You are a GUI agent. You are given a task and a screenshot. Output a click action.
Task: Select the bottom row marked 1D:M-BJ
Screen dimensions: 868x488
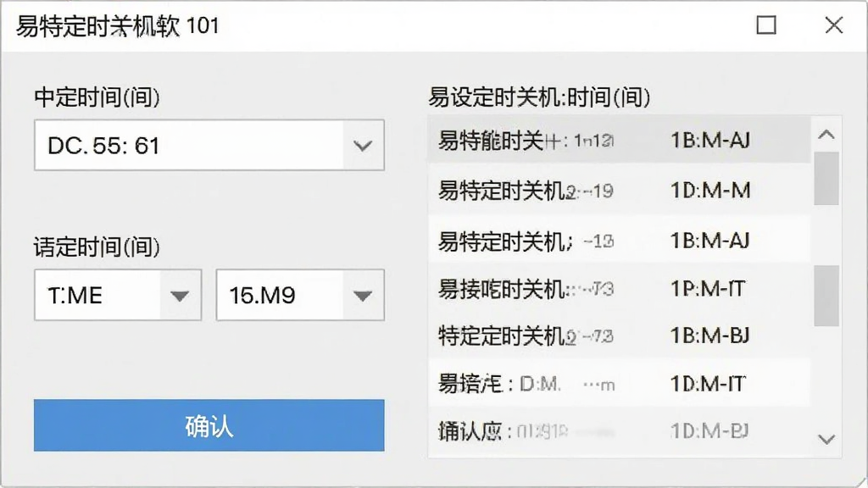point(619,430)
